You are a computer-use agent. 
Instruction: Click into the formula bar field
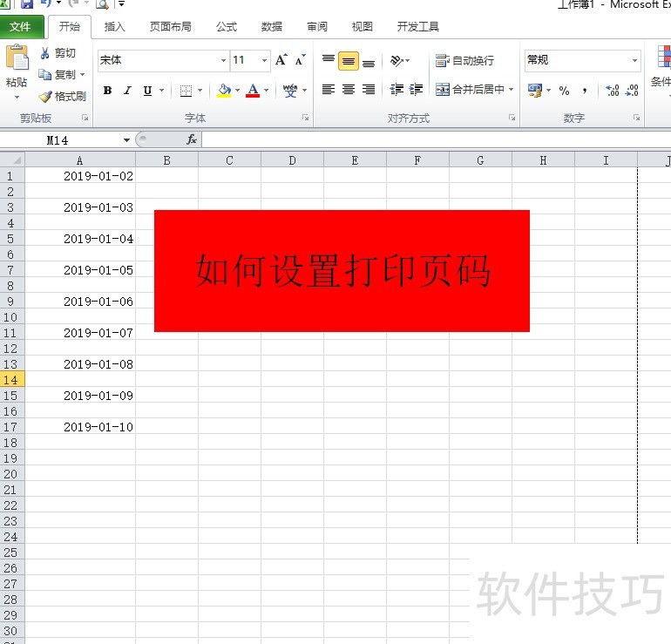click(437, 140)
